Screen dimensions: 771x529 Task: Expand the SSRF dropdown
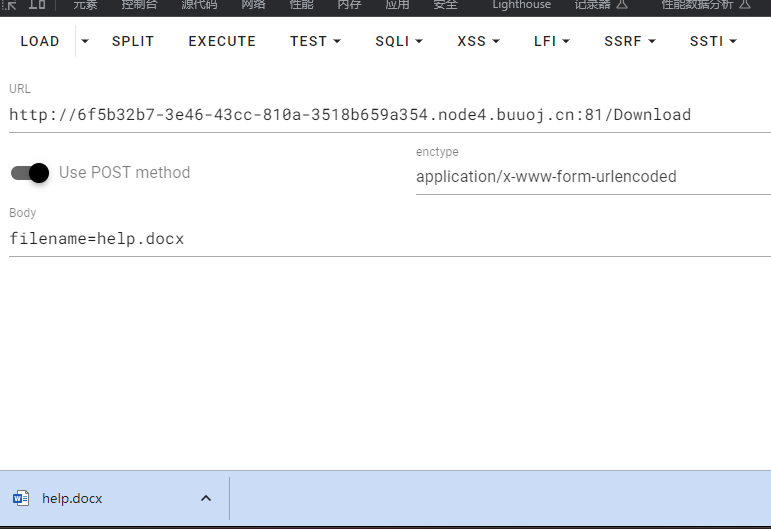[x=630, y=41]
